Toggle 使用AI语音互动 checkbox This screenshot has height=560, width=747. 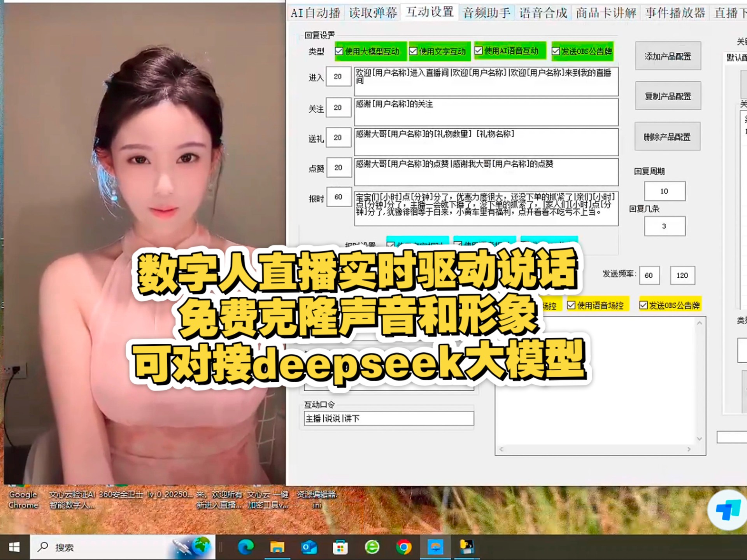point(479,51)
